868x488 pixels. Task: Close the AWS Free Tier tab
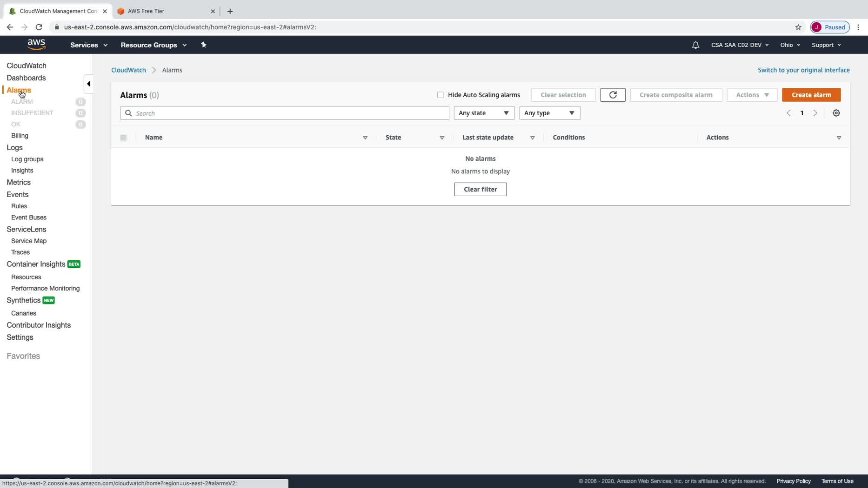coord(213,11)
